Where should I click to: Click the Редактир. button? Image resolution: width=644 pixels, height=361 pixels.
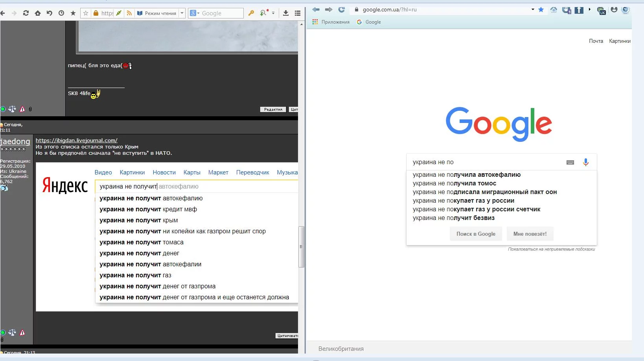coord(273,110)
